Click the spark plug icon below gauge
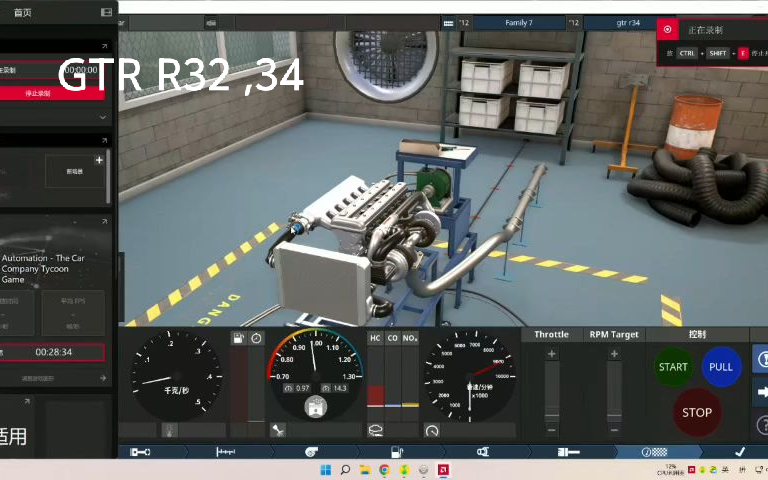768x480 pixels. click(278, 431)
